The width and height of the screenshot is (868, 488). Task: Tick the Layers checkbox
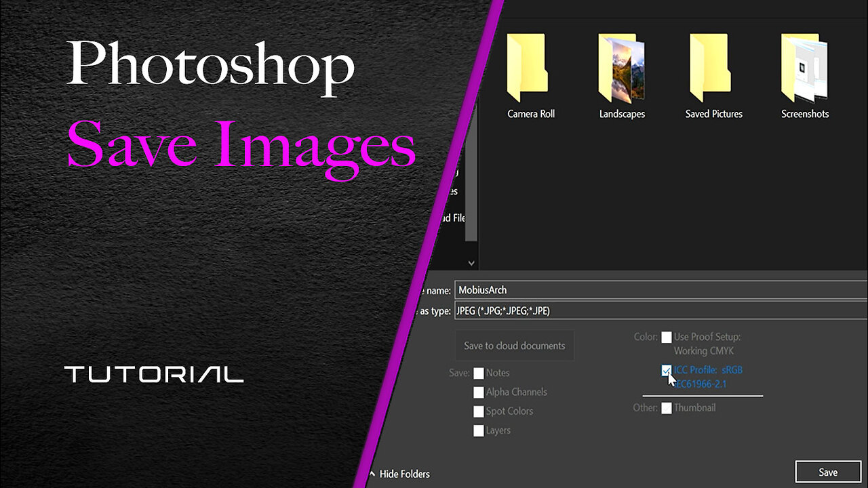click(x=479, y=430)
